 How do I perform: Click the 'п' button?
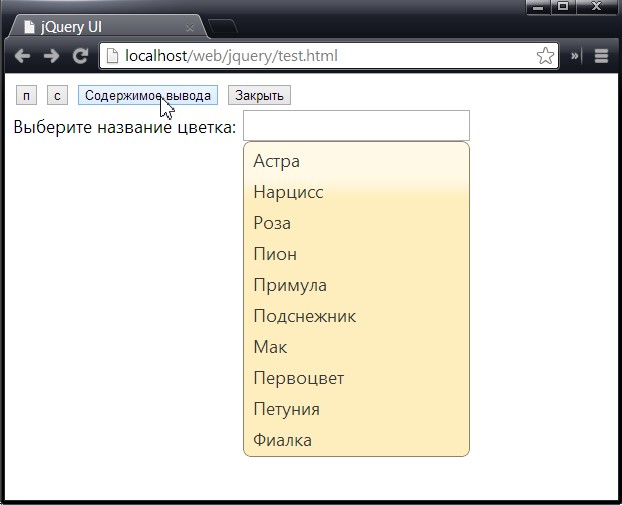click(x=27, y=96)
